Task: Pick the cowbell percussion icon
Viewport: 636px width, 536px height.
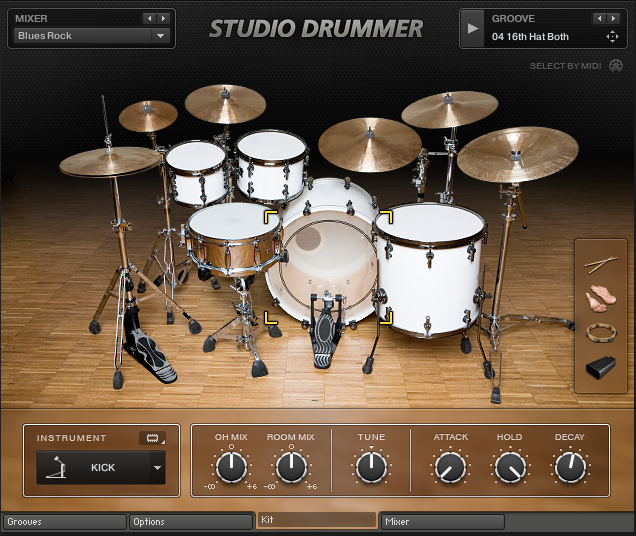Action: click(603, 367)
